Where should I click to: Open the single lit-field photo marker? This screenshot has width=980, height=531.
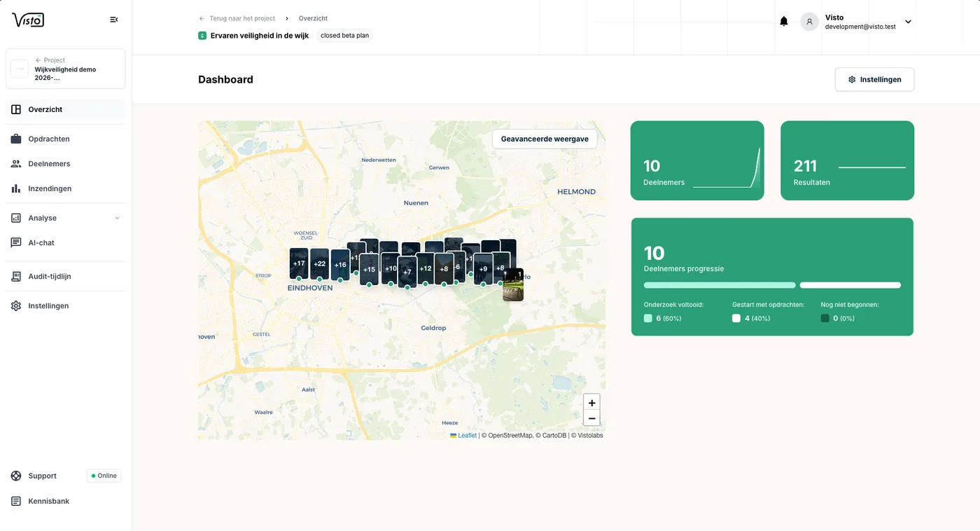click(513, 285)
